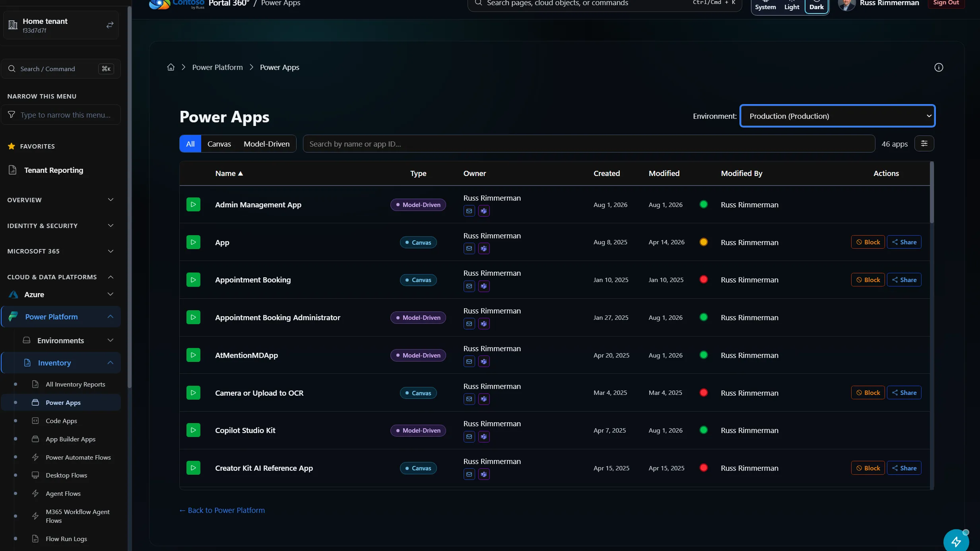Screen dimensions: 980x551
Task: Share the App row
Action: coord(904,242)
